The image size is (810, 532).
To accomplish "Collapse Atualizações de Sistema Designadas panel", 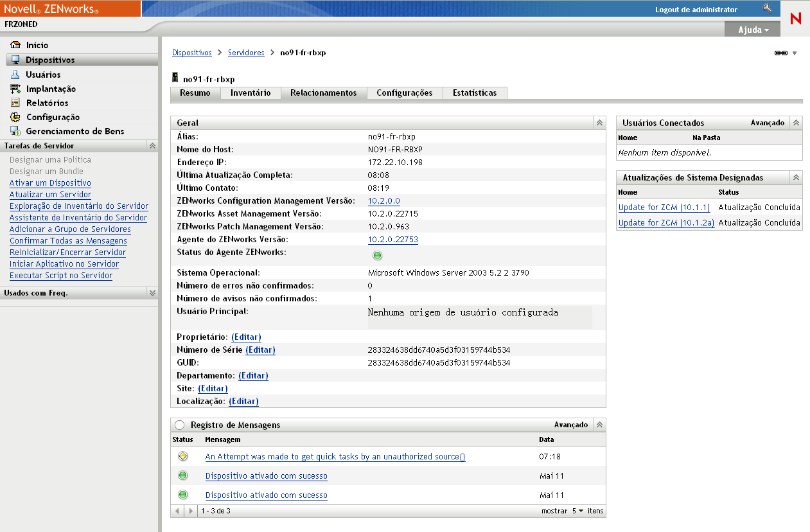I will (796, 177).
